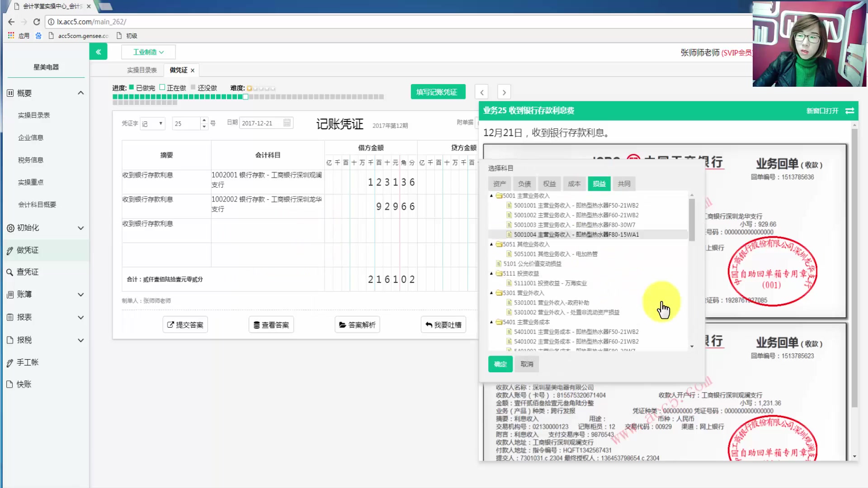
Task: Open the 报税 tax filing icon
Action: point(10,340)
